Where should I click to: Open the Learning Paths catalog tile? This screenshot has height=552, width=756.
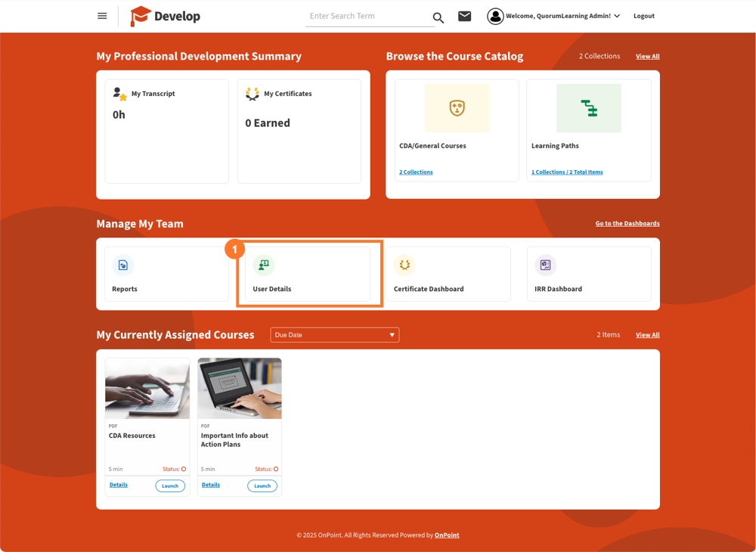pyautogui.click(x=588, y=130)
